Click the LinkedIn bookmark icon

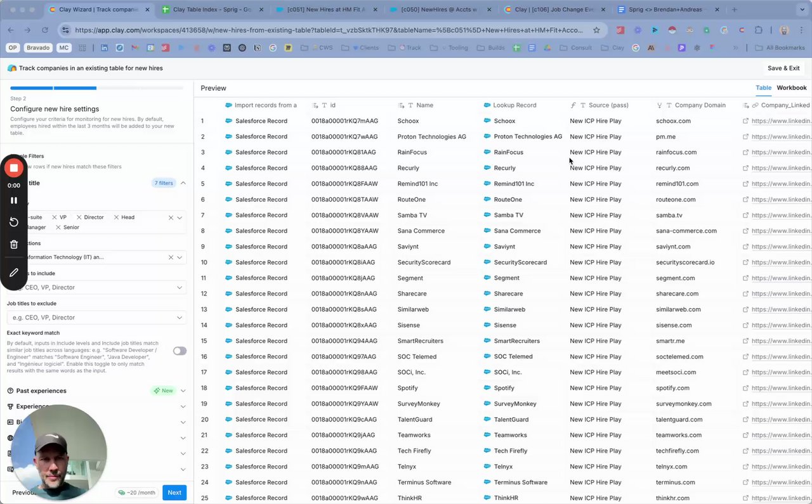coord(104,48)
